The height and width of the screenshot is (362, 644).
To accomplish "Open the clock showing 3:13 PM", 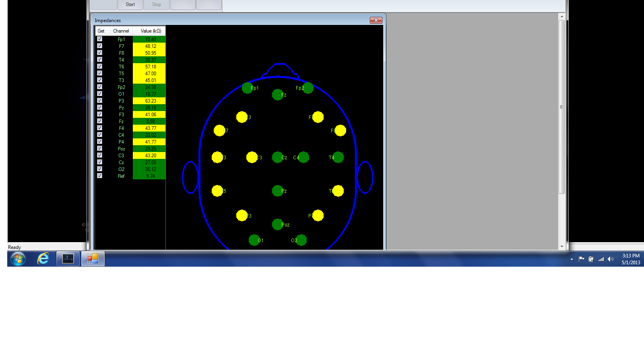I will coord(630,259).
